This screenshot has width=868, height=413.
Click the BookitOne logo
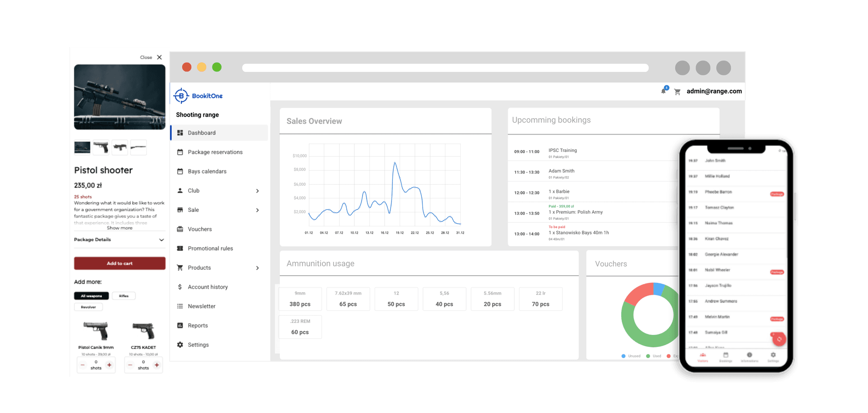(198, 96)
